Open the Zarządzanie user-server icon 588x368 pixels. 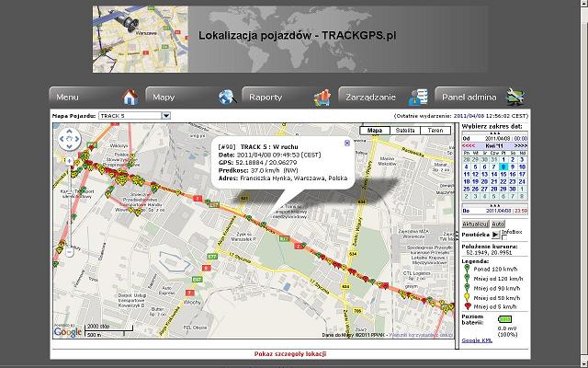(x=418, y=98)
